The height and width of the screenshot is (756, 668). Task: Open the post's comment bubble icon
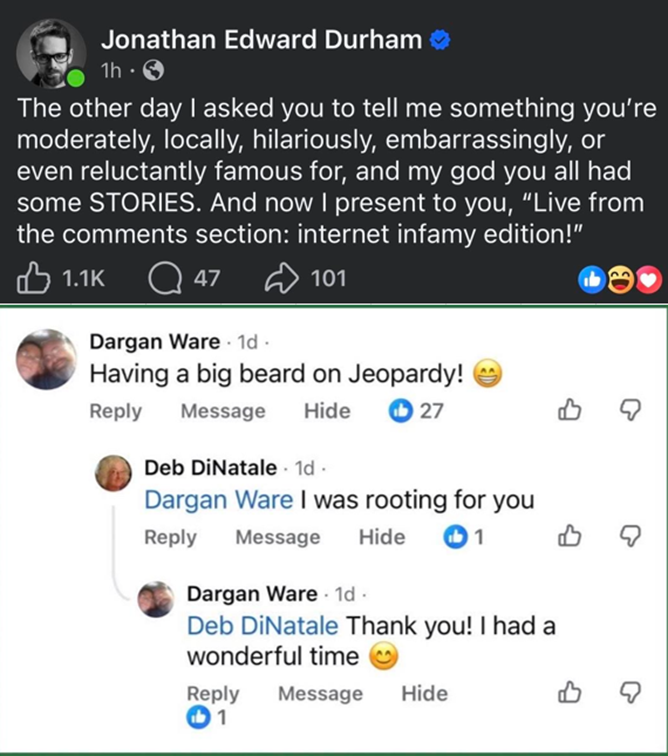pyautogui.click(x=159, y=278)
